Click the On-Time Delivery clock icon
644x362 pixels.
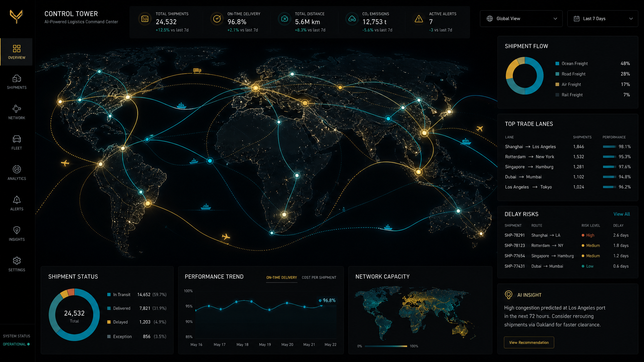pyautogui.click(x=217, y=19)
